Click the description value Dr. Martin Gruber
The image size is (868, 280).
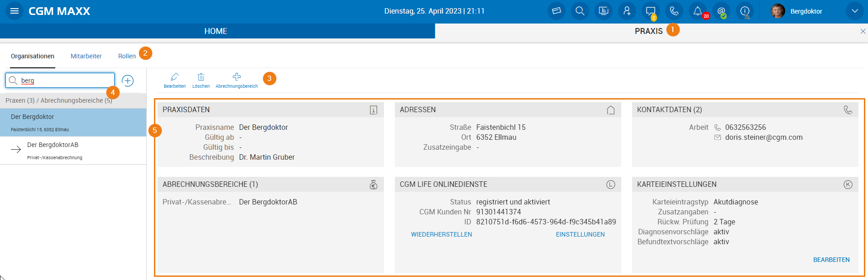point(267,157)
